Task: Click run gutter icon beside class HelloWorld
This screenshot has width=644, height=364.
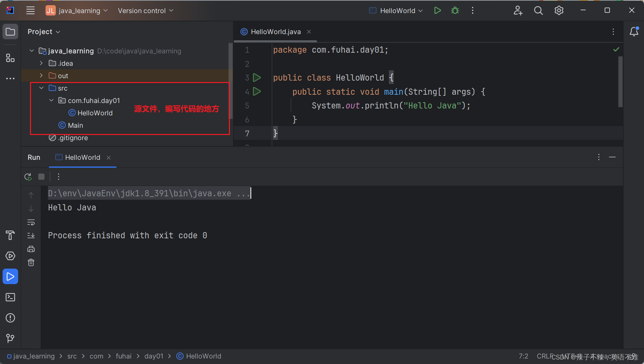Action: coord(257,77)
